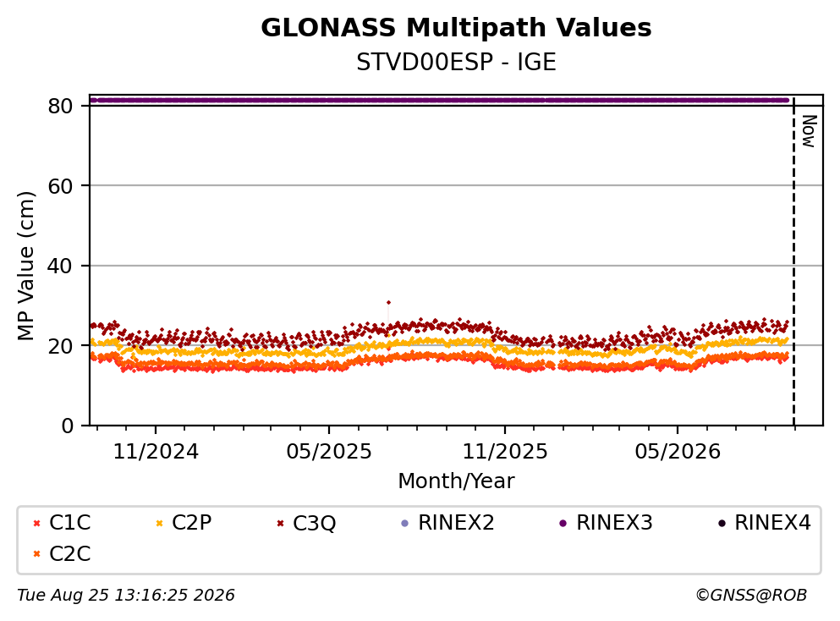This screenshot has width=840, height=621.
Task: Click the GLONASS Multipath Values title
Action: coord(457,28)
